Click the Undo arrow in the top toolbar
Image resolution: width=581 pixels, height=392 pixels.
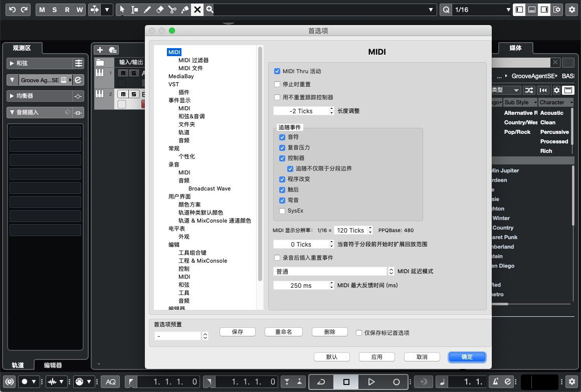(x=12, y=10)
